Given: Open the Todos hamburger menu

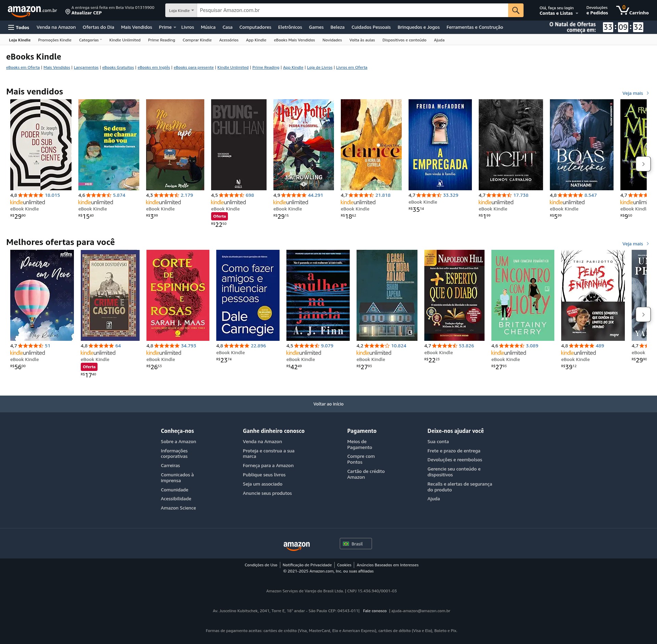Looking at the screenshot, I should pos(18,27).
